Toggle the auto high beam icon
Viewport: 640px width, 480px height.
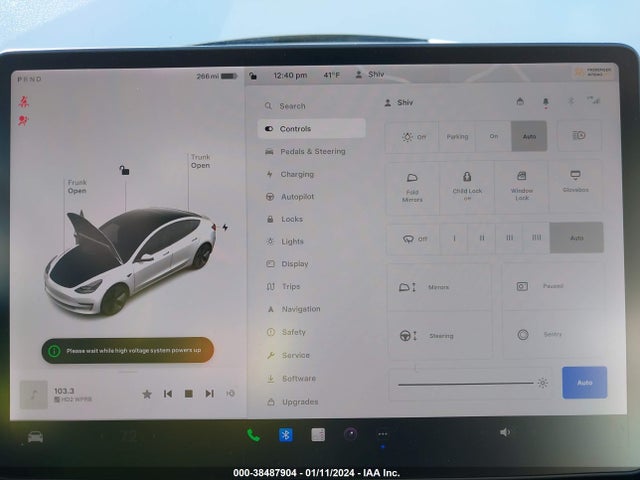click(x=579, y=136)
